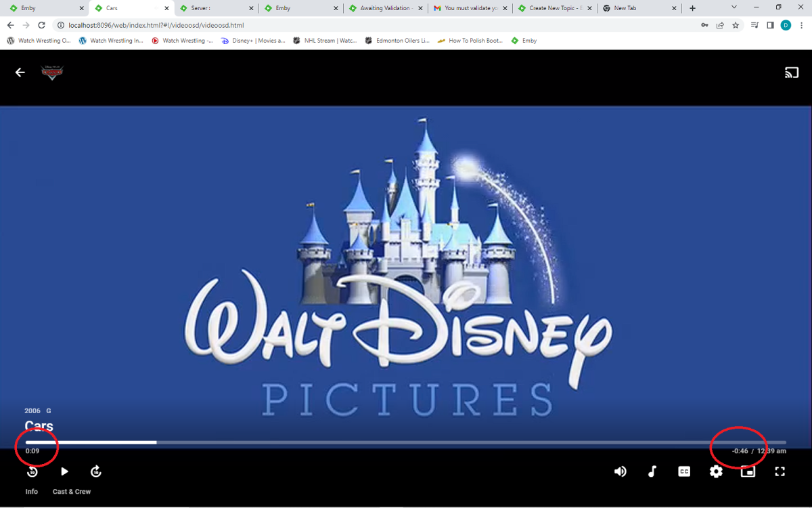Go back using the player's back arrow

[20, 72]
